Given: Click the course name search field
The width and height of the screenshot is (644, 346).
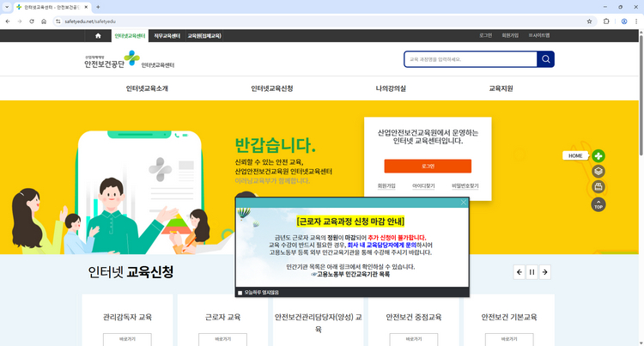Looking at the screenshot, I should click(x=471, y=59).
